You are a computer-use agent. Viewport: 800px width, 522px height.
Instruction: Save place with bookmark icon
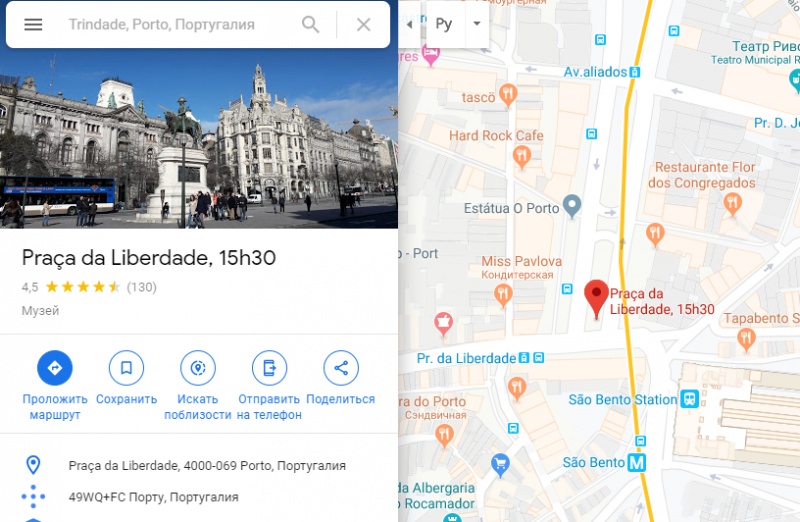(126, 367)
